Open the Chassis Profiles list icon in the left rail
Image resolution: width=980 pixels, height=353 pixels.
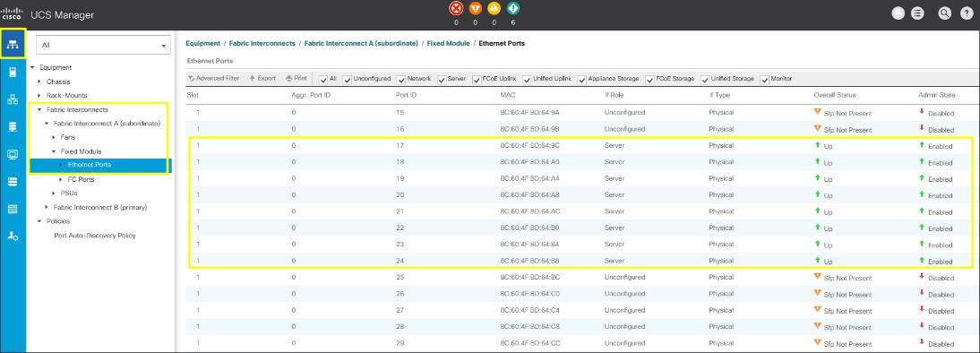click(13, 210)
